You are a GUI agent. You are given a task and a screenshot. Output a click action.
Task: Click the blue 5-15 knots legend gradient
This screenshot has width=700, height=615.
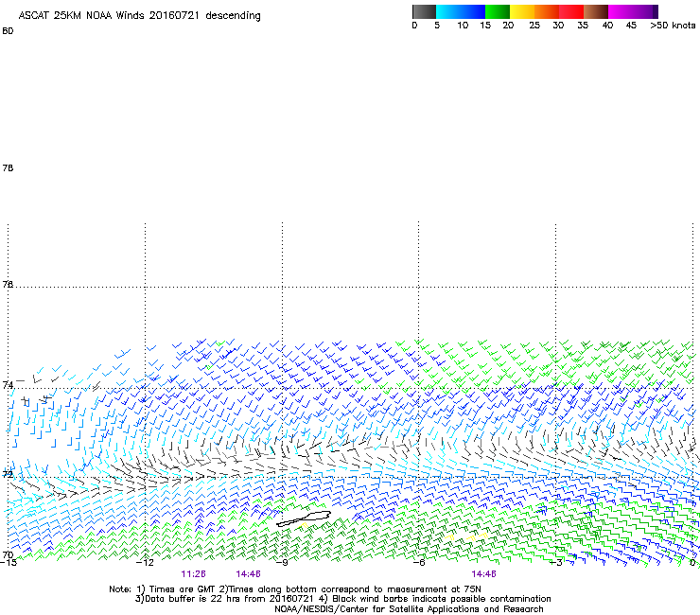coord(461,11)
